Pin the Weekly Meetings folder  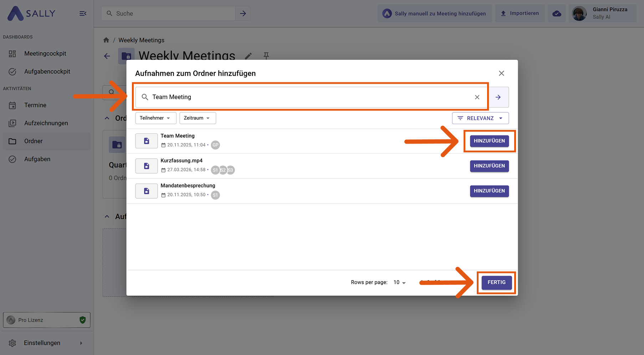pos(266,56)
